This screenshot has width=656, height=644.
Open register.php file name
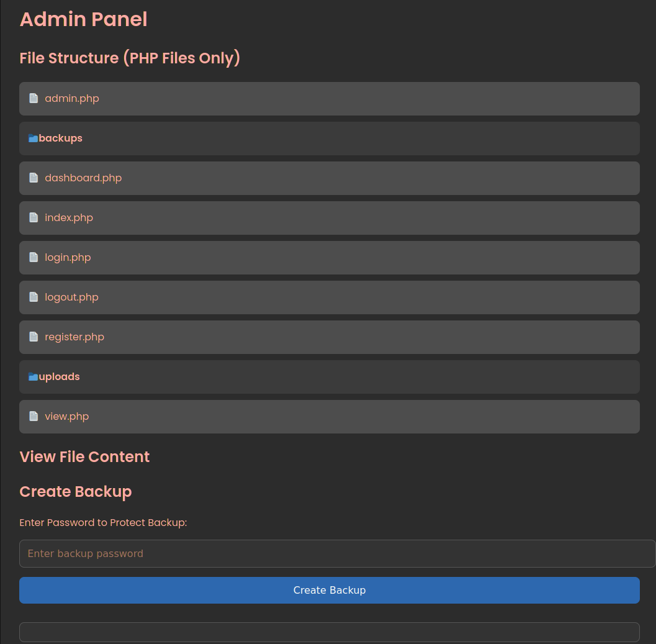click(x=74, y=337)
